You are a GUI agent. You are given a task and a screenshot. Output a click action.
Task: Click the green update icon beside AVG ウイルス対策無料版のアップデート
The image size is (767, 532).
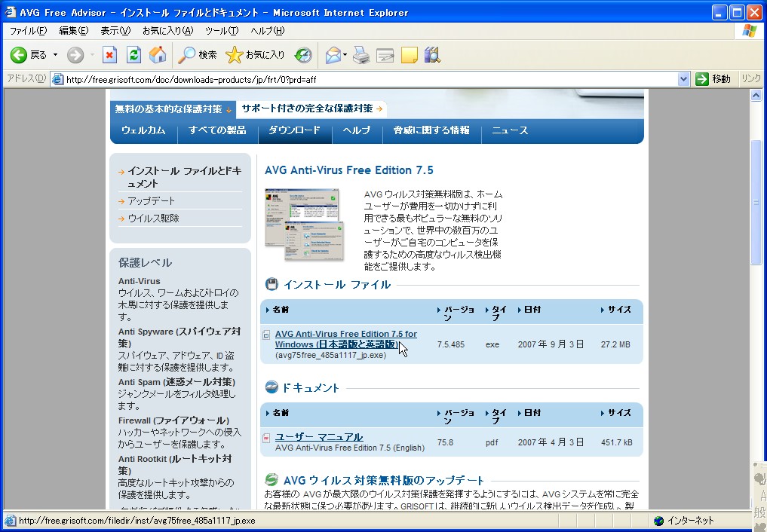272,479
